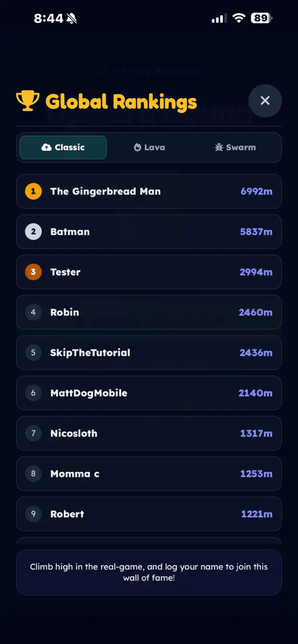This screenshot has height=644, width=298.
Task: Click the wall of fame info banner
Action: pyautogui.click(x=149, y=572)
